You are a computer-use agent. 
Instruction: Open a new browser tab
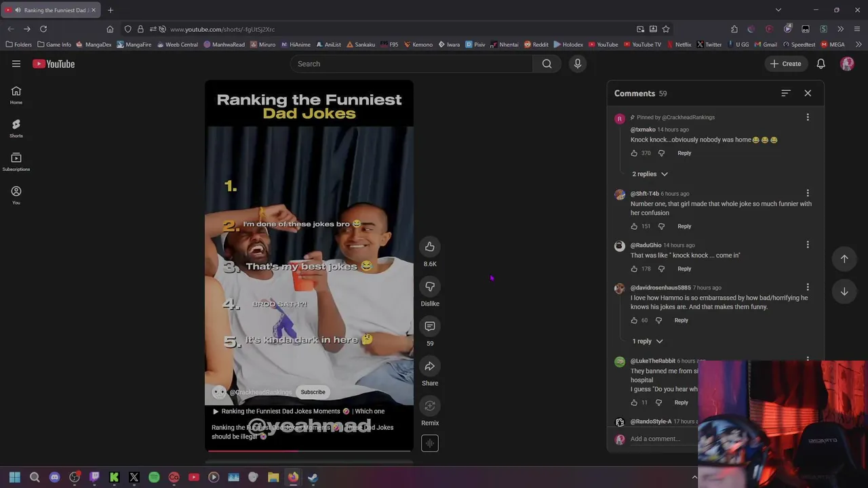click(x=111, y=10)
